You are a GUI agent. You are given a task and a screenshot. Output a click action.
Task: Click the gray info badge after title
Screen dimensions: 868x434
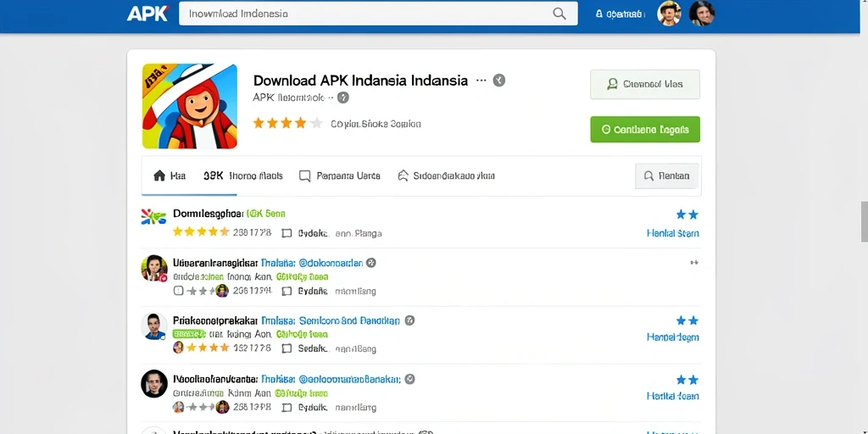coord(498,81)
